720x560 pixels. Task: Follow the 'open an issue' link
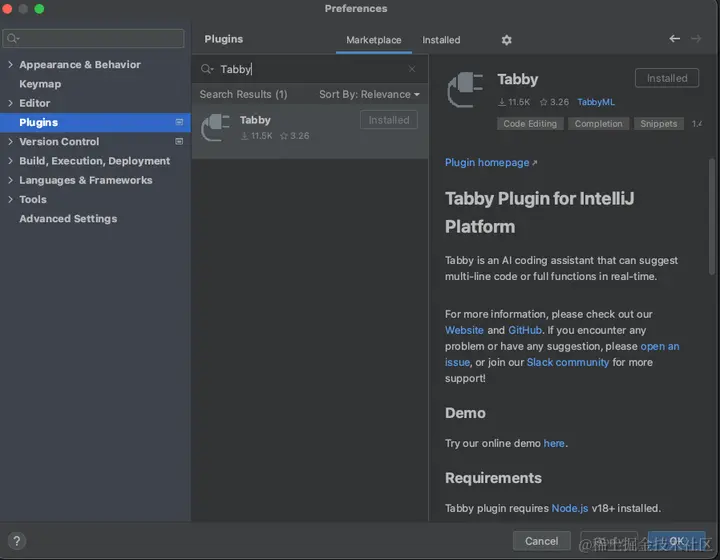[x=659, y=346]
